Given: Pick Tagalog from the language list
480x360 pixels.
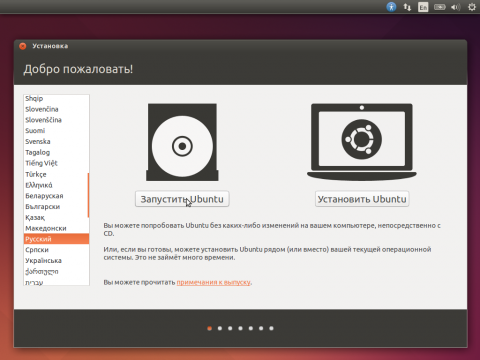Looking at the screenshot, I should pos(56,152).
